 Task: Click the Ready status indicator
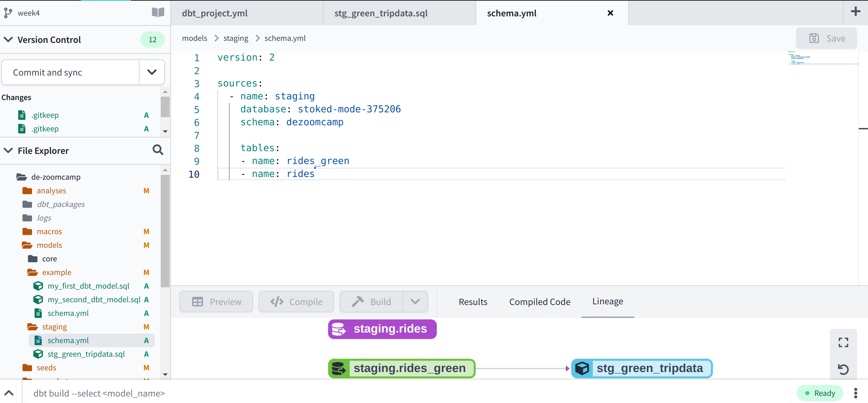[x=820, y=393]
